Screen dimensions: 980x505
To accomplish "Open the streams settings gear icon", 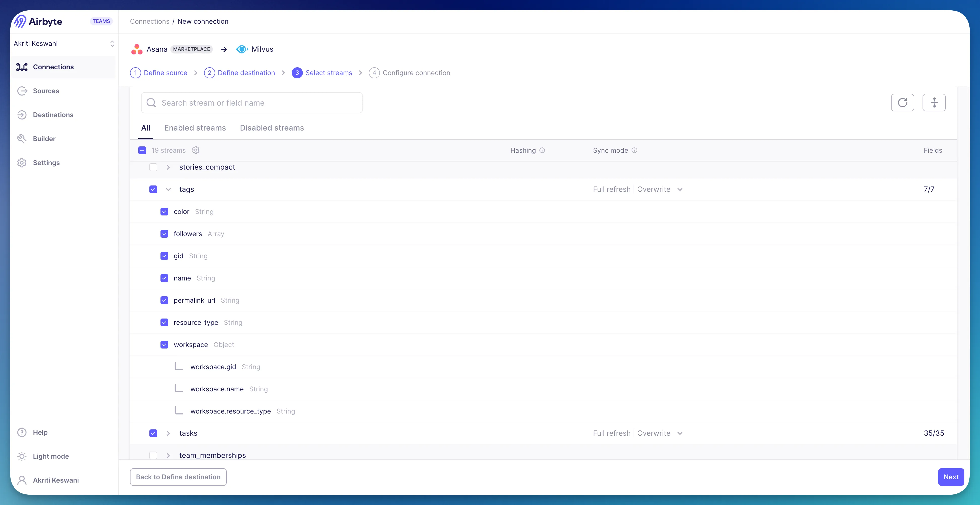I will 195,150.
